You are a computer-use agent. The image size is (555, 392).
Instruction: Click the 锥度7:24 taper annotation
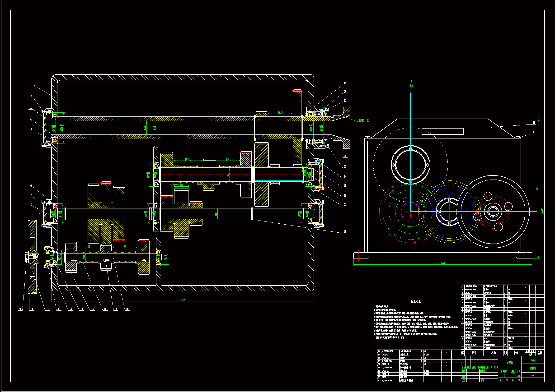364,120
